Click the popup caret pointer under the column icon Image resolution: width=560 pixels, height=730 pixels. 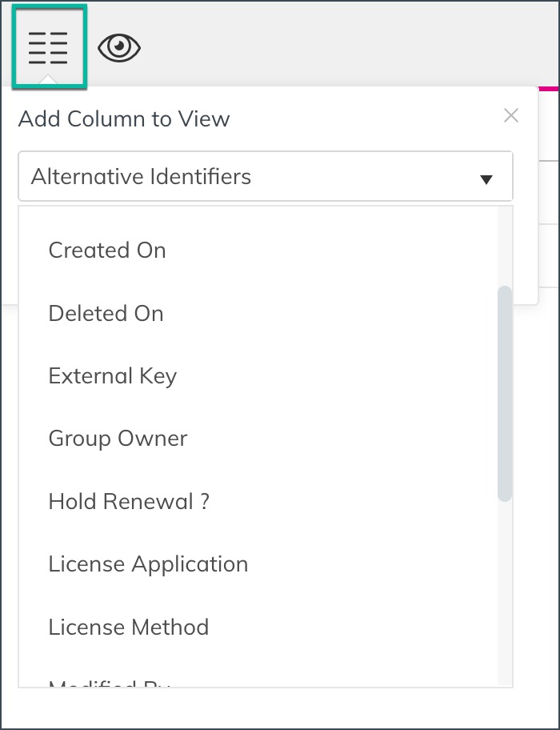point(48,81)
